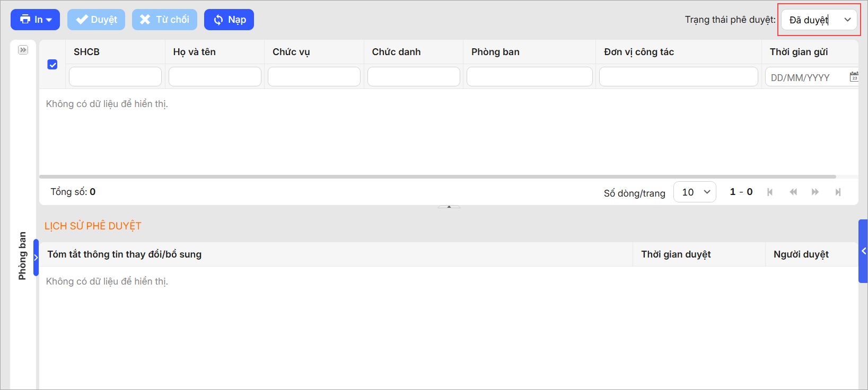The width and height of the screenshot is (868, 390).
Task: Reload data with the Nạp button
Action: point(229,20)
